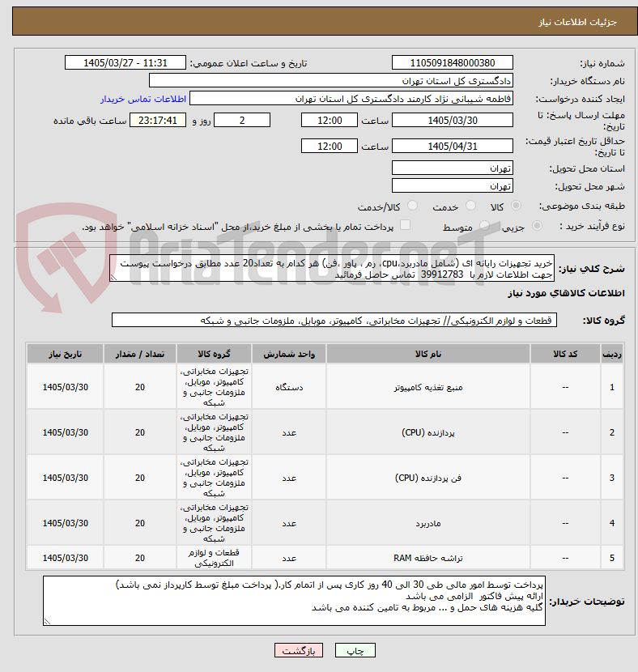Click price validity date 1405/04/31 field
Image resolution: width=638 pixels, height=672 pixels.
[453, 147]
